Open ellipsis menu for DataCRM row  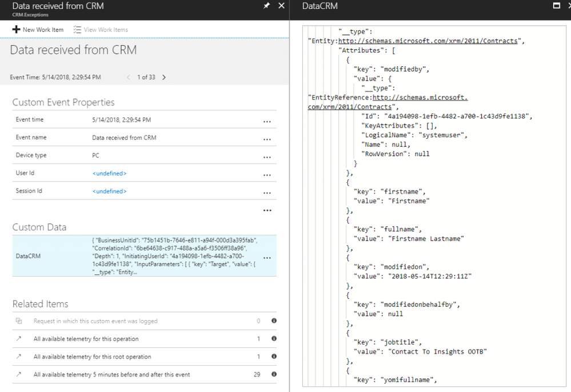(x=267, y=258)
